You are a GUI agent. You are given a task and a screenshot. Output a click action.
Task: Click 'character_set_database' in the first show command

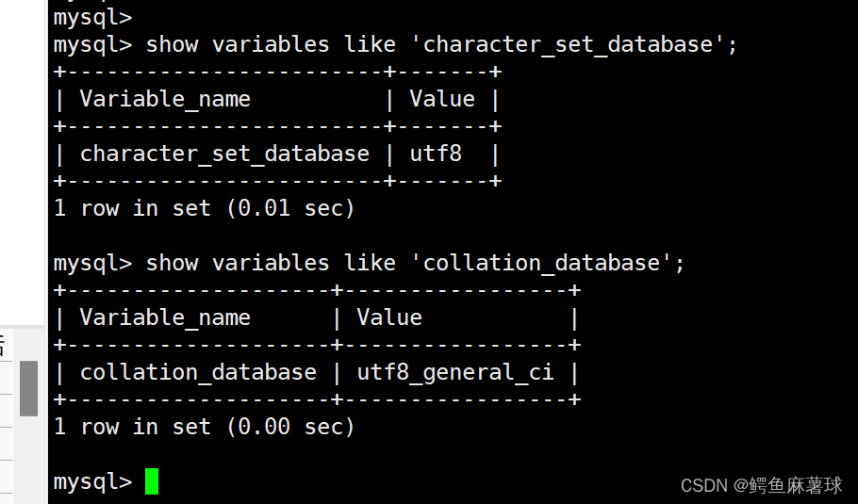pos(569,44)
